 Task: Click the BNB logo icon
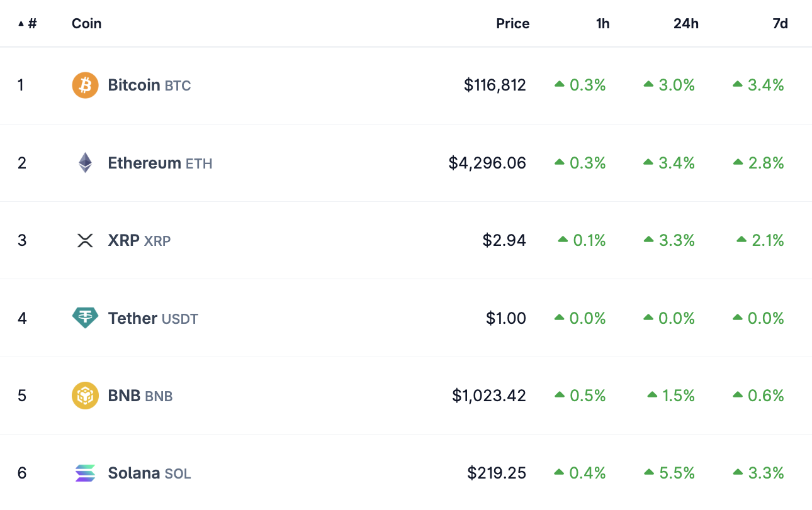coord(85,396)
